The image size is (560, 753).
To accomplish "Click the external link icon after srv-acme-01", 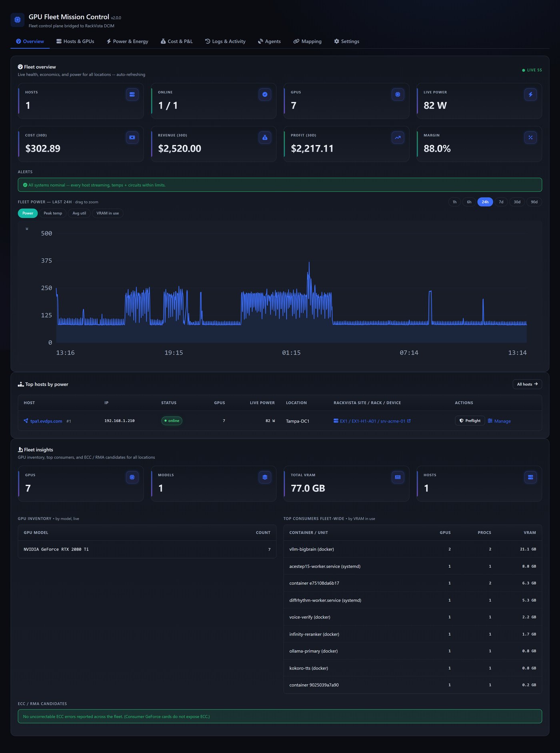I will click(409, 421).
